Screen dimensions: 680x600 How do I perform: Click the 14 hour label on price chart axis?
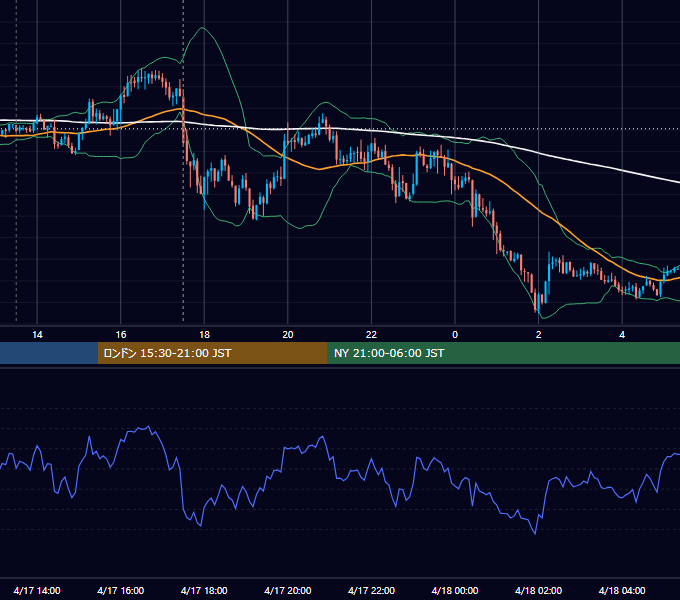pos(37,335)
